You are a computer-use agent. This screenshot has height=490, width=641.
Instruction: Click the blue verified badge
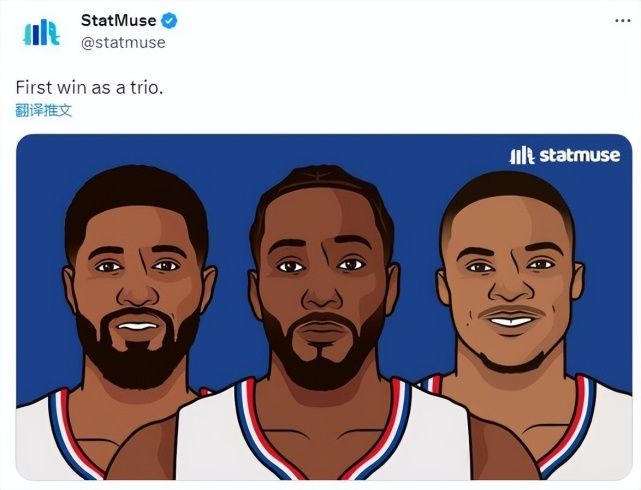[169, 20]
